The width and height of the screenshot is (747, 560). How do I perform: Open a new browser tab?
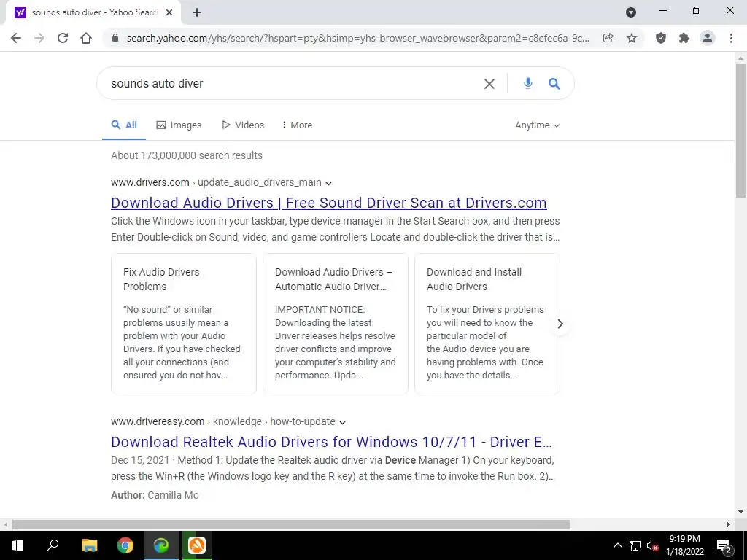pos(197,12)
